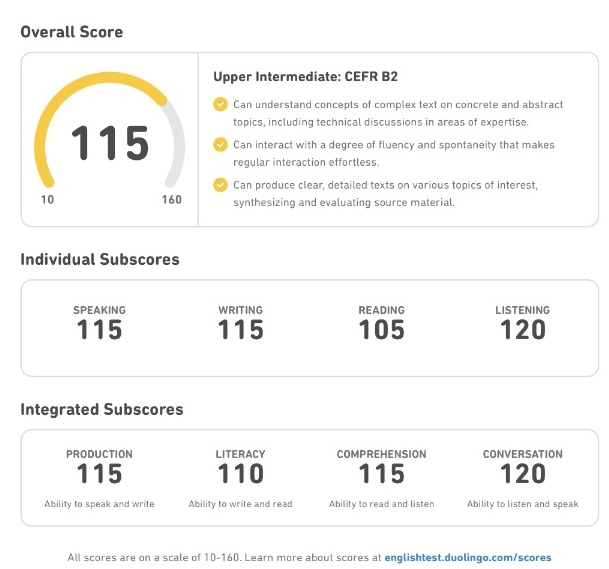Click the overall score number 115
Viewport: 609px width, 569px height.
[x=110, y=144]
